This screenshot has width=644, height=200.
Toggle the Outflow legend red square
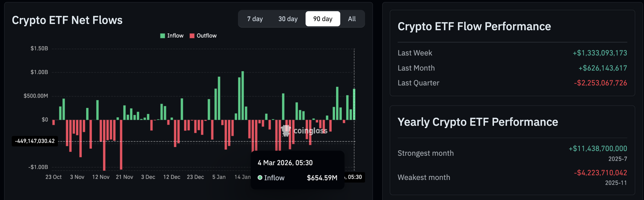tap(192, 36)
